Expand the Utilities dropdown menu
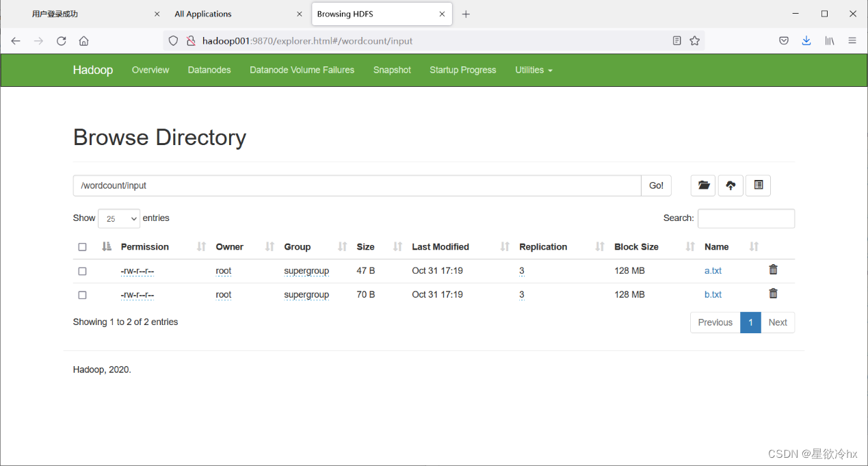Screen dimensions: 868x466 [x=534, y=70]
